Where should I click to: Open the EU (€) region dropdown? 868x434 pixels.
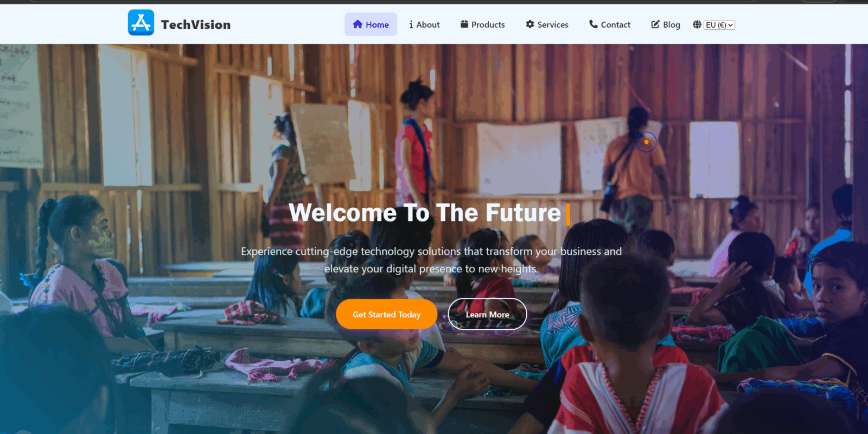point(719,25)
